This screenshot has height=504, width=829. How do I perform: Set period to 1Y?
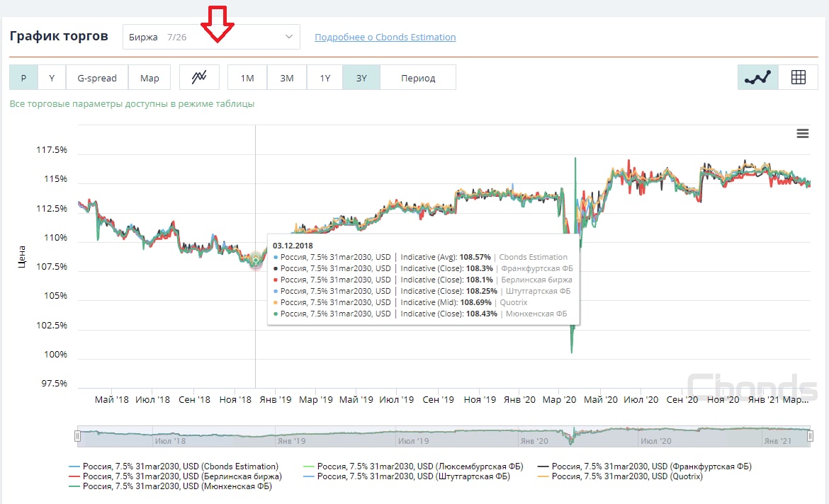[325, 78]
